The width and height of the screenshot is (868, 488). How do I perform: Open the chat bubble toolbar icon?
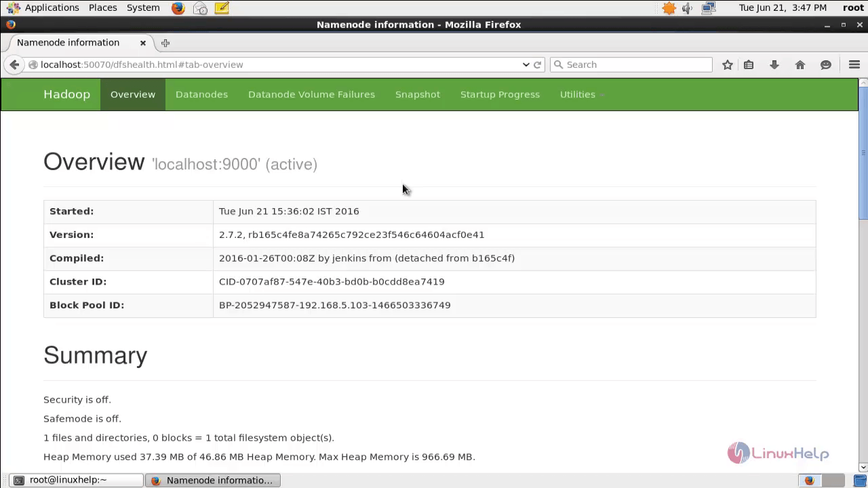click(826, 64)
